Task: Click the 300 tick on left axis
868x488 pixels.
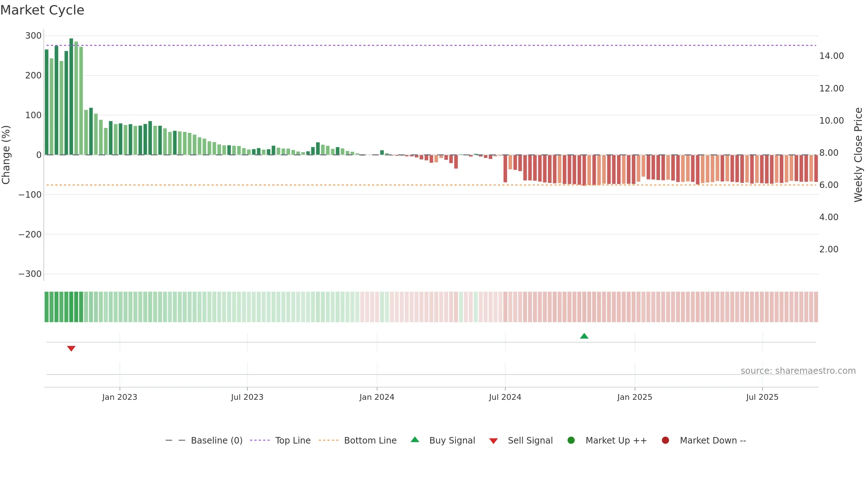Action: (33, 36)
